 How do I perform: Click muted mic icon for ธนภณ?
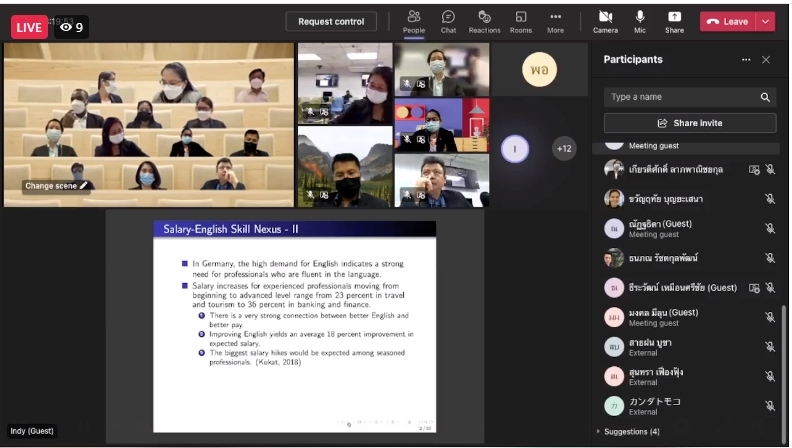click(770, 258)
